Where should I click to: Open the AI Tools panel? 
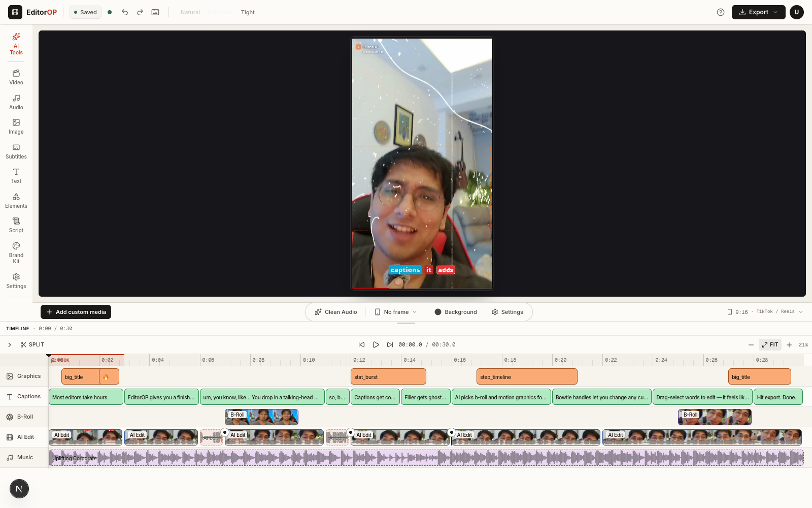[16, 44]
